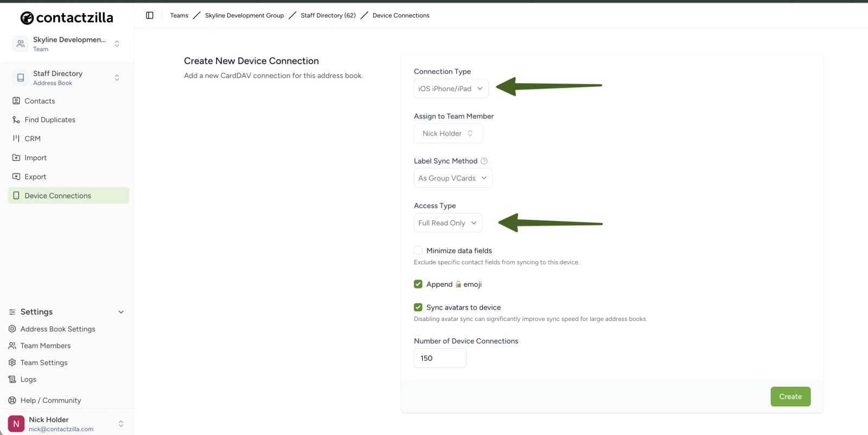Open the Assign to Team Member selector
Image resolution: width=868 pixels, height=435 pixels.
pos(448,134)
